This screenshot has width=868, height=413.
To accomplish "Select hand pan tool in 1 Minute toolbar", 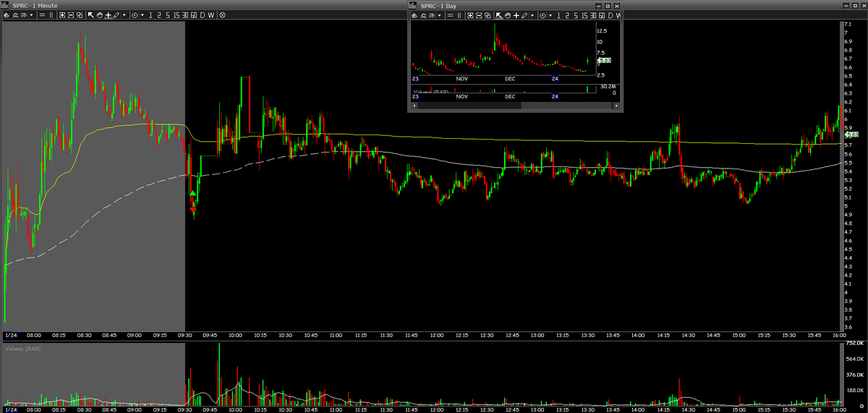I will point(100,14).
